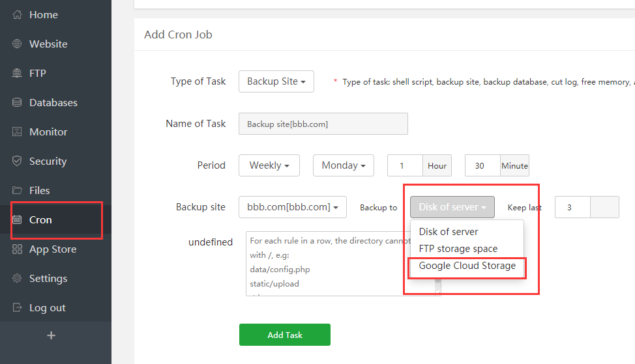Click the Databases icon in sidebar
Viewport: 635px width, 364px height.
coord(18,103)
